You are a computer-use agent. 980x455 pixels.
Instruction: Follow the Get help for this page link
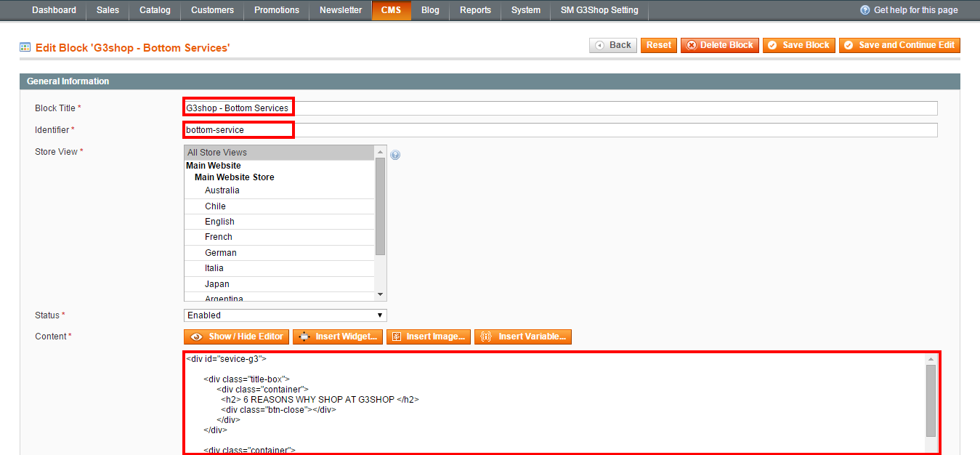point(915,10)
